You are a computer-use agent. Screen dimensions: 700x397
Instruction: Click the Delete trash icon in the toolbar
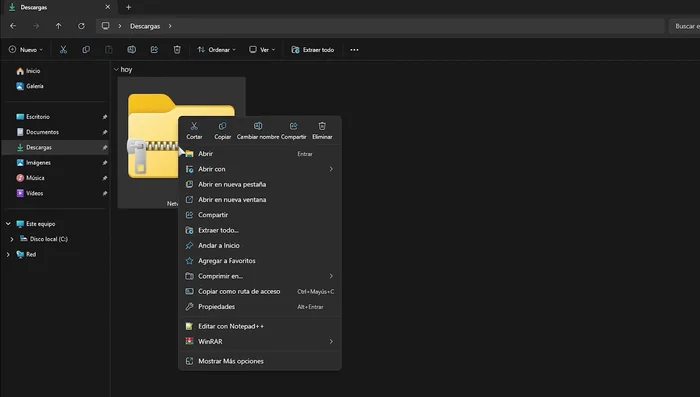177,50
